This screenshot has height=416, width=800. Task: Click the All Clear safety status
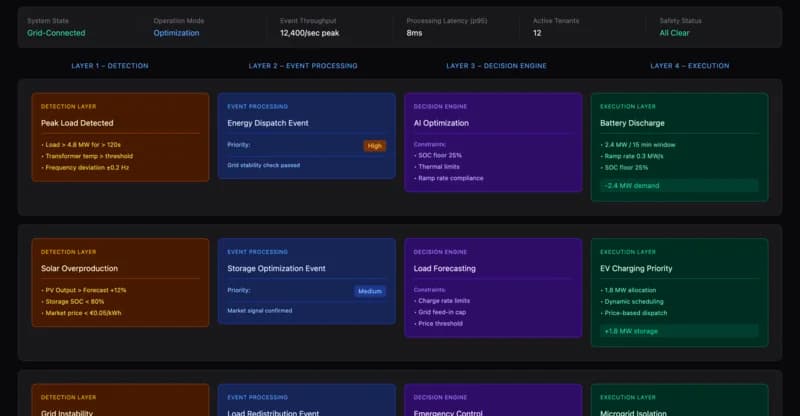coord(677,33)
